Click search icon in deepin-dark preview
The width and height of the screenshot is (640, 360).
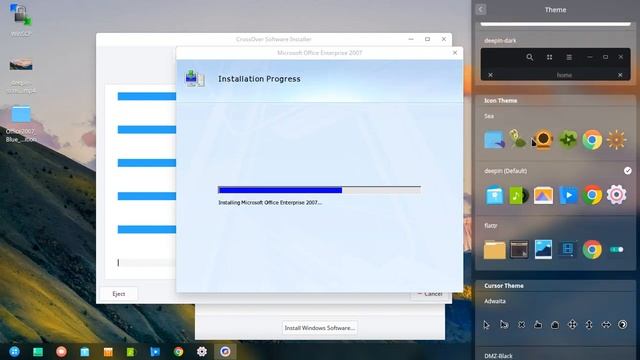tap(529, 57)
